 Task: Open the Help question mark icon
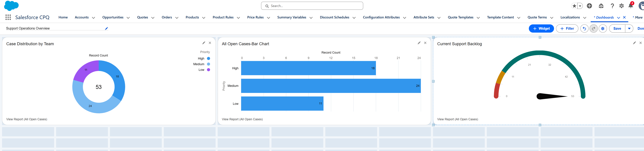(x=612, y=6)
